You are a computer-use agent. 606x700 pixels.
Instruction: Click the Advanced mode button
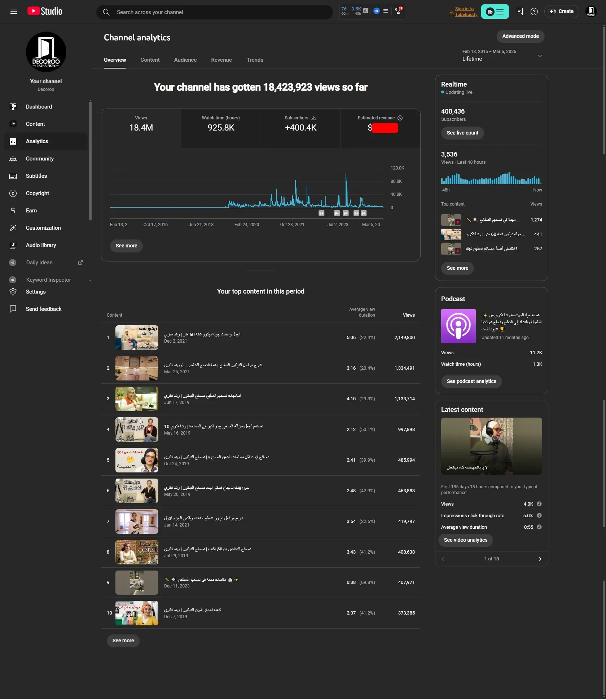click(x=521, y=36)
